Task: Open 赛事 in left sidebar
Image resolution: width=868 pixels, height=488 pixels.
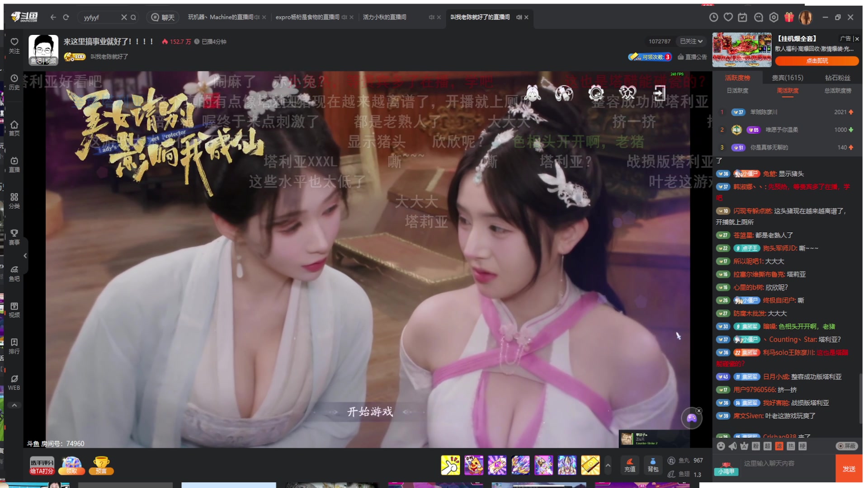Action: point(14,237)
